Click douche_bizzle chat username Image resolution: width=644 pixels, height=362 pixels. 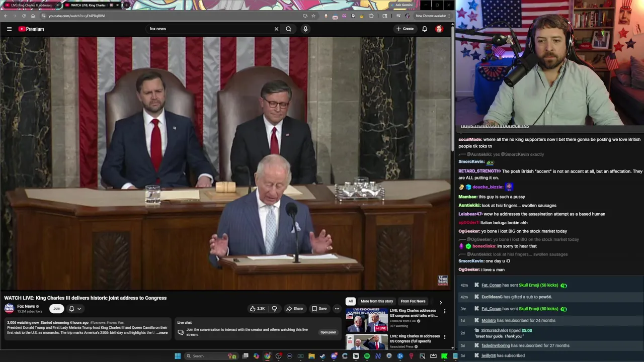point(488,187)
